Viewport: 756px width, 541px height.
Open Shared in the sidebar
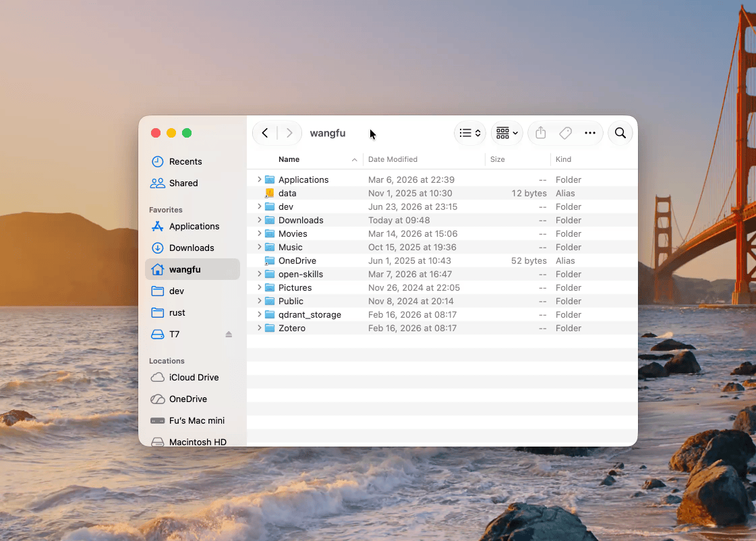[x=192, y=183]
